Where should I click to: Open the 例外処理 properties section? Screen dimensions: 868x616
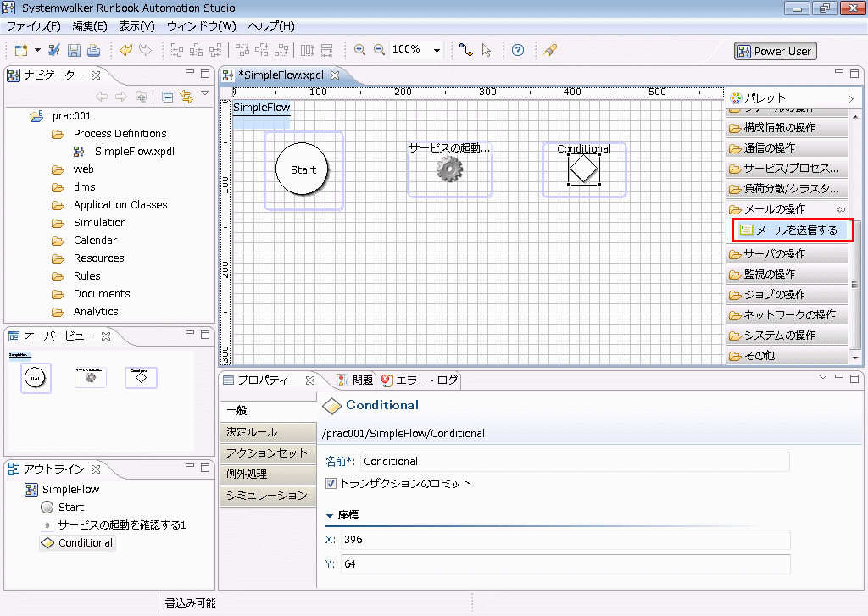coord(268,474)
